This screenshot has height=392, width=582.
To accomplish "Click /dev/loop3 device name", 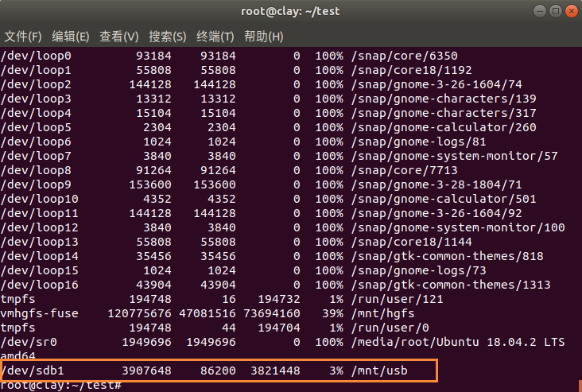I will point(36,99).
